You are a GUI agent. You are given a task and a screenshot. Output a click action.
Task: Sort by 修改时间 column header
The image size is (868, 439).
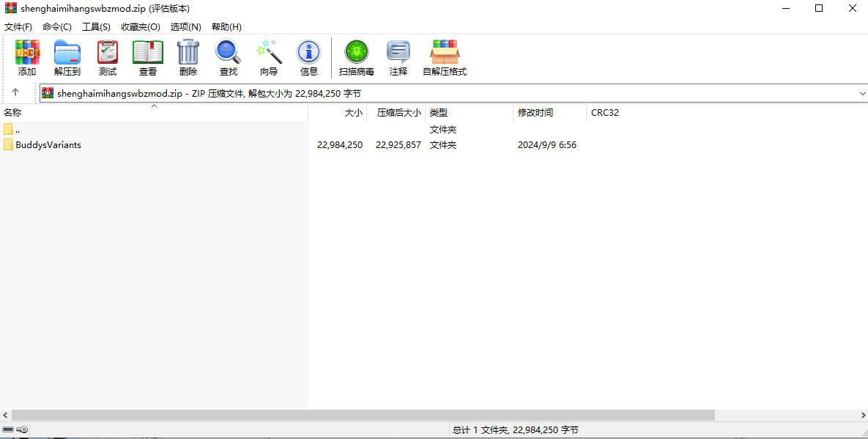[535, 113]
